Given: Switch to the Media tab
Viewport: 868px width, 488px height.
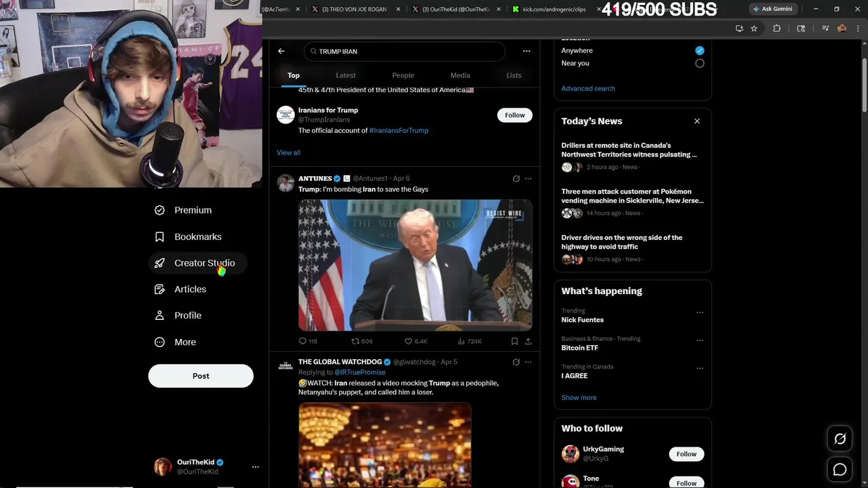Looking at the screenshot, I should 460,75.
